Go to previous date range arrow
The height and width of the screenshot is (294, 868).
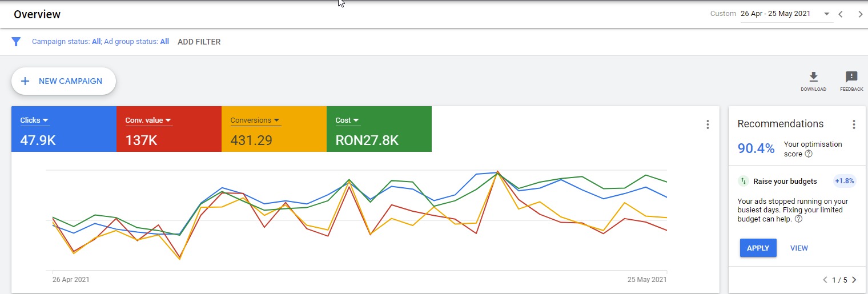click(x=841, y=14)
